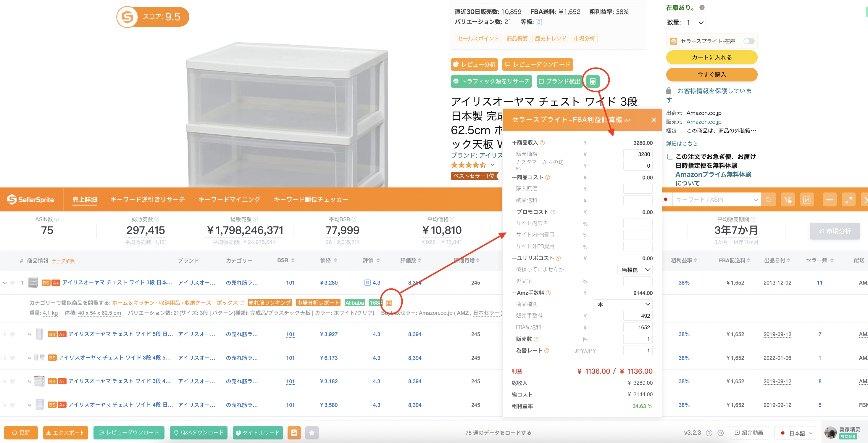This screenshot has height=443, width=868.
Task: Click the 紹介動画 button
Action: coord(749,433)
